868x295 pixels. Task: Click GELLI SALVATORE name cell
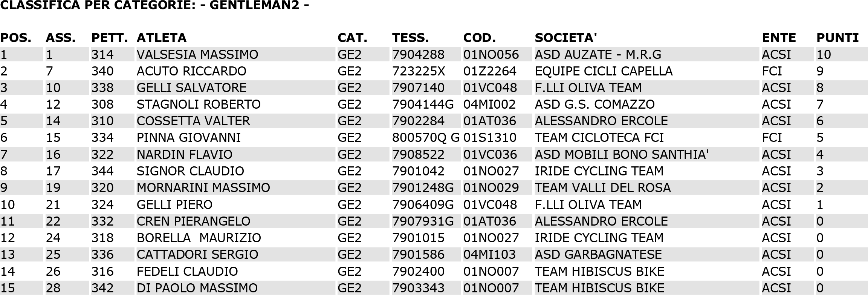coord(191,88)
